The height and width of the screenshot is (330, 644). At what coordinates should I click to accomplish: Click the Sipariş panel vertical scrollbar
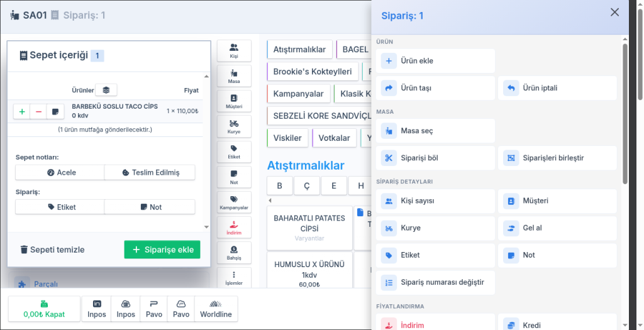tap(625, 114)
